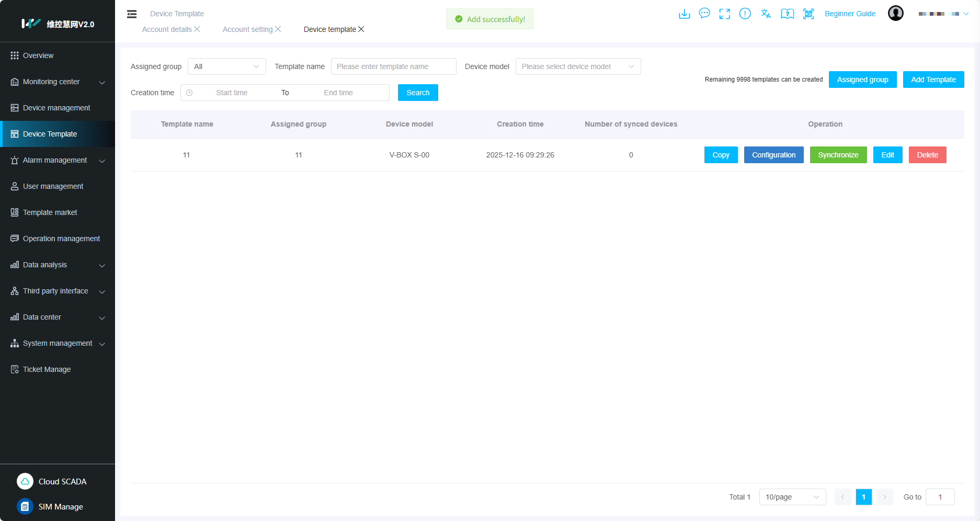This screenshot has height=521, width=980.
Task: Toggle fullscreen mode icon
Action: point(724,14)
